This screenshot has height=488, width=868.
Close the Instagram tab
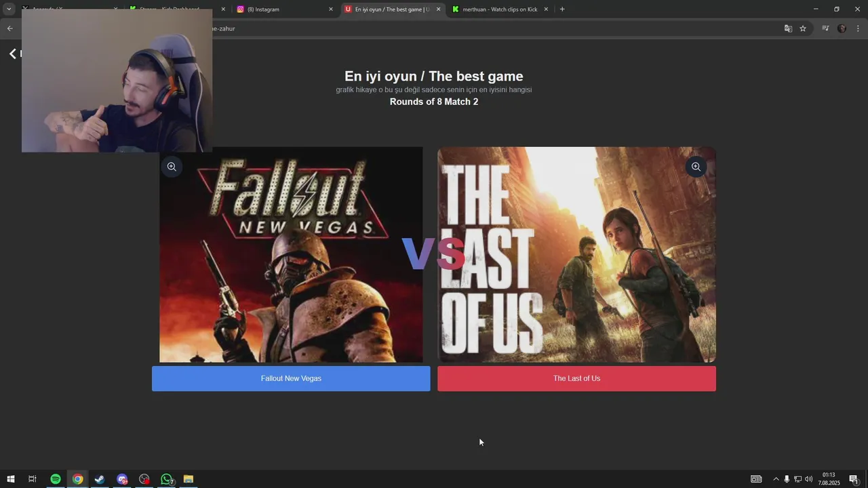coord(331,9)
